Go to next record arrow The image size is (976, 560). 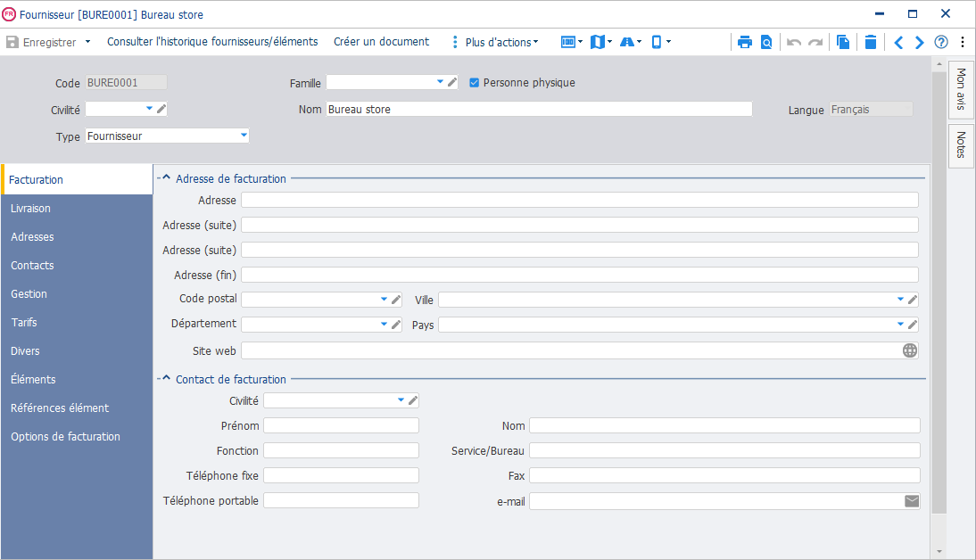point(920,42)
